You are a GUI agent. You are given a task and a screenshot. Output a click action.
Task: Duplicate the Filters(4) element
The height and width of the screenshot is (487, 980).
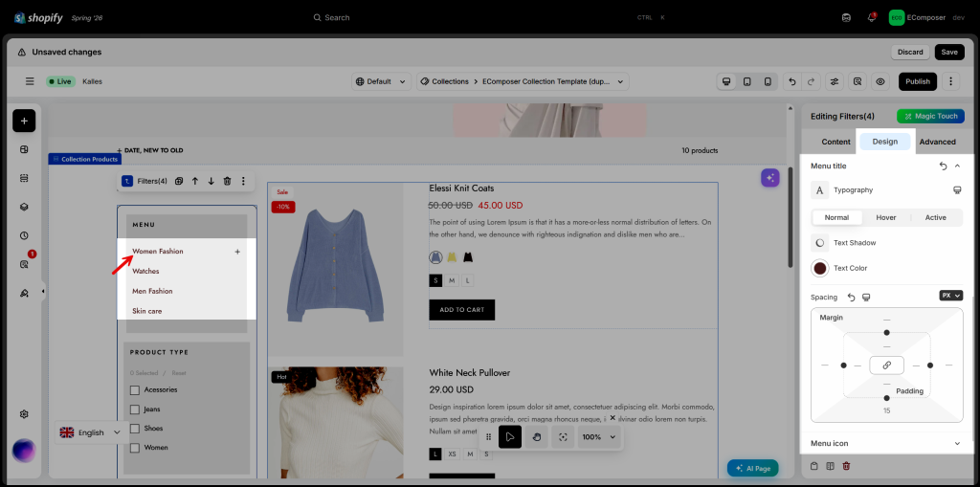click(x=179, y=181)
